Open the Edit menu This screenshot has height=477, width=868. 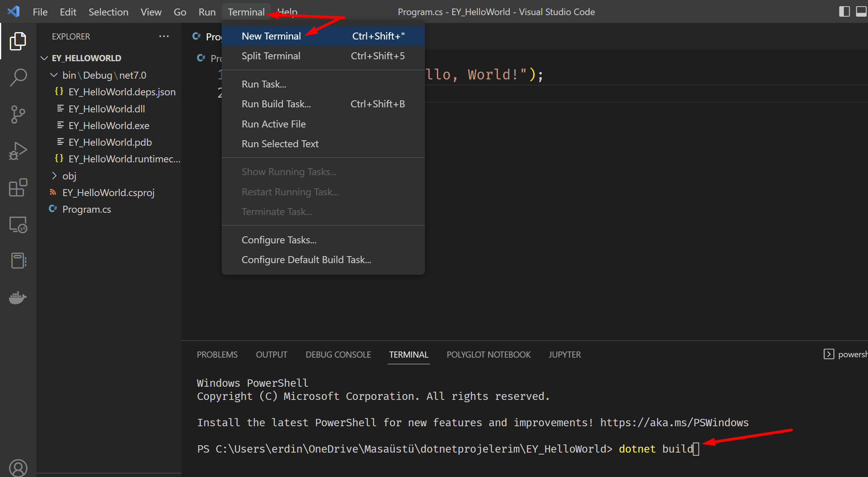pos(68,12)
